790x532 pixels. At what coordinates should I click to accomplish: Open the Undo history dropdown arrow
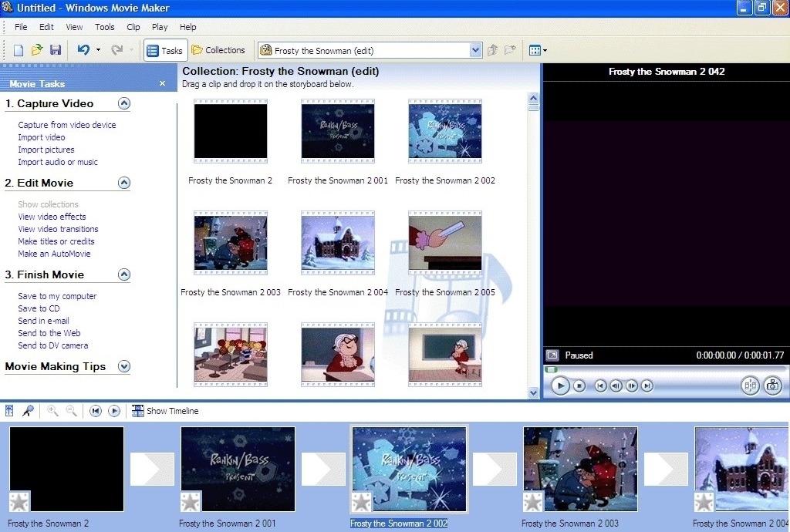pos(98,50)
